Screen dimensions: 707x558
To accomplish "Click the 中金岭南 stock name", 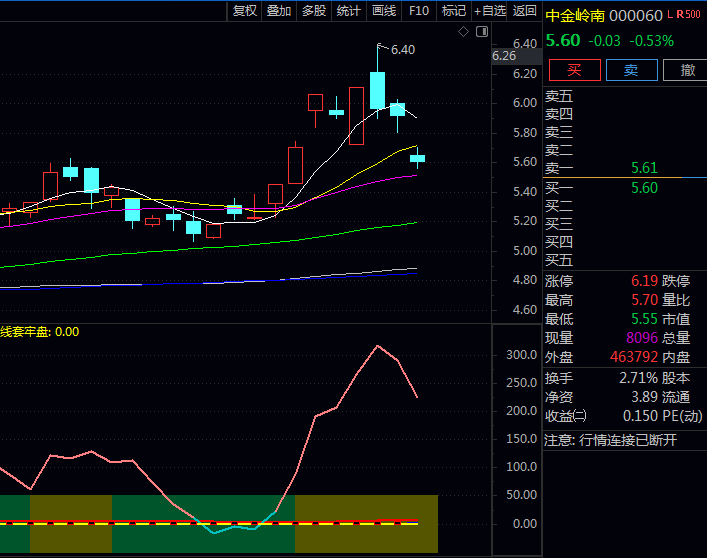I will pyautogui.click(x=575, y=15).
